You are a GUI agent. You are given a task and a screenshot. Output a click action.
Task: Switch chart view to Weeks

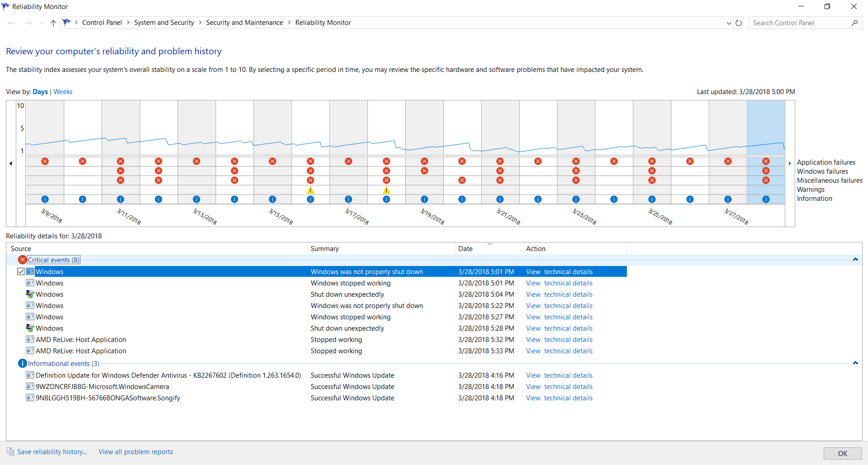coord(63,92)
